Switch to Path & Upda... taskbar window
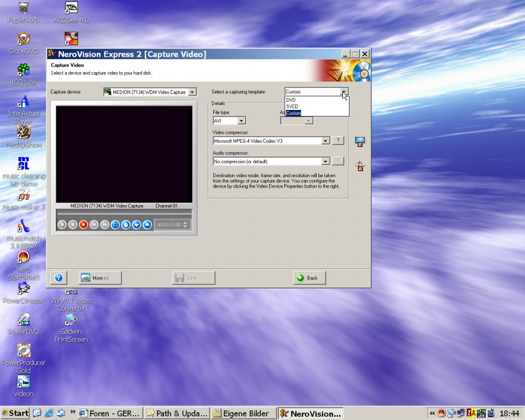 (x=177, y=413)
